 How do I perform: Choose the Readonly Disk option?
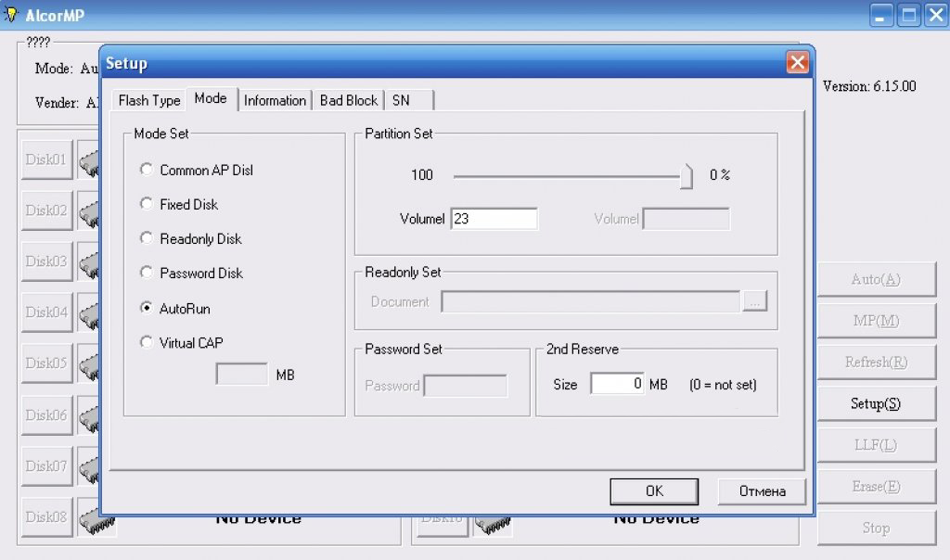pos(146,238)
